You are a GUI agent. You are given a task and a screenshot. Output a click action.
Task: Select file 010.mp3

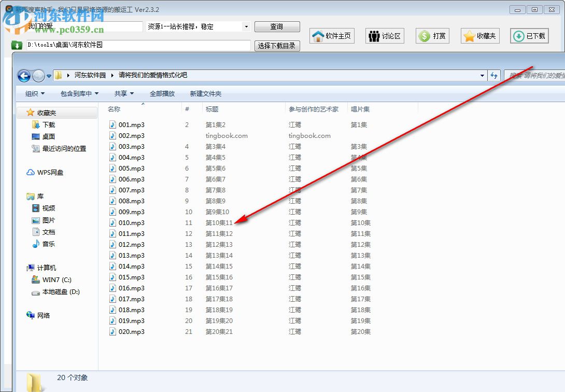132,222
